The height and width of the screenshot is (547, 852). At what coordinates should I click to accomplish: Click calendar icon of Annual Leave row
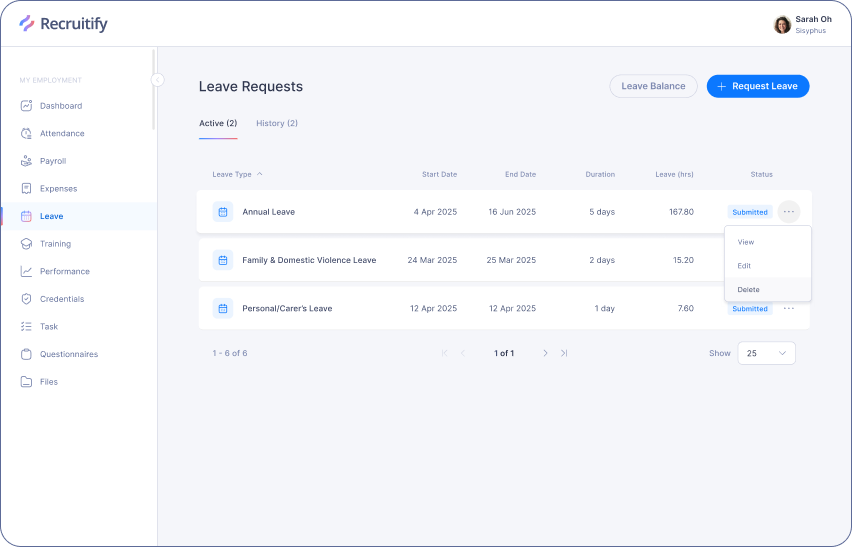click(223, 212)
